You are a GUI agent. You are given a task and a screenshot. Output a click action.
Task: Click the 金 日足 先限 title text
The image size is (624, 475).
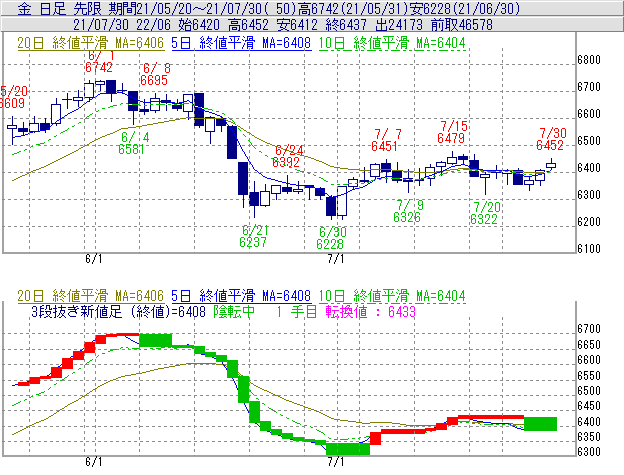pyautogui.click(x=61, y=8)
